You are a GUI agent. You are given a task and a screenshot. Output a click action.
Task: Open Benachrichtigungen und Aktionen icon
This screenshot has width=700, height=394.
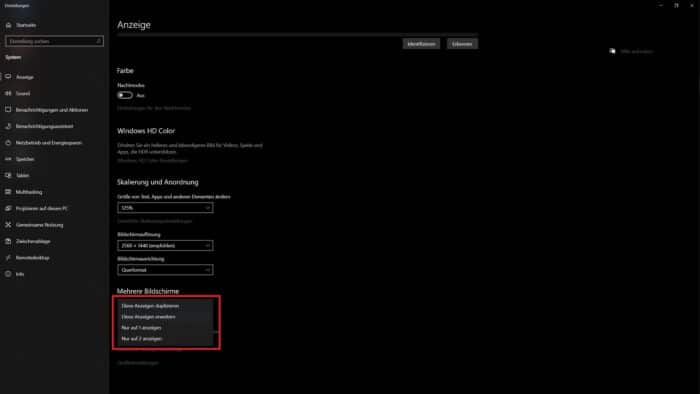[8, 110]
